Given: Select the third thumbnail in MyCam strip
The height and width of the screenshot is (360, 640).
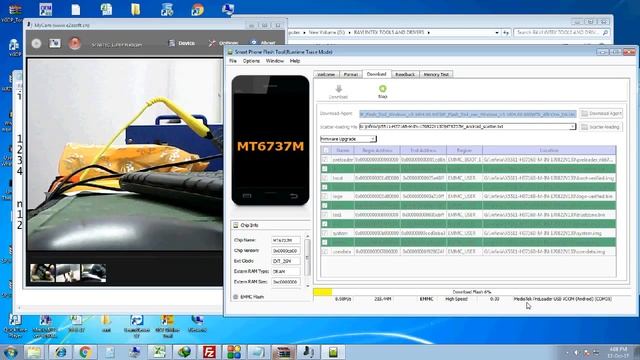Looking at the screenshot, I should click(93, 273).
